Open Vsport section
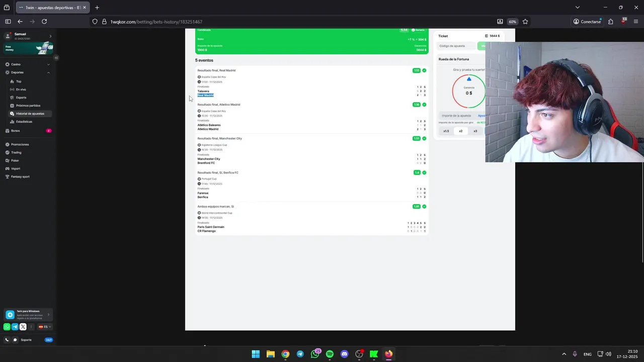 tap(16, 168)
